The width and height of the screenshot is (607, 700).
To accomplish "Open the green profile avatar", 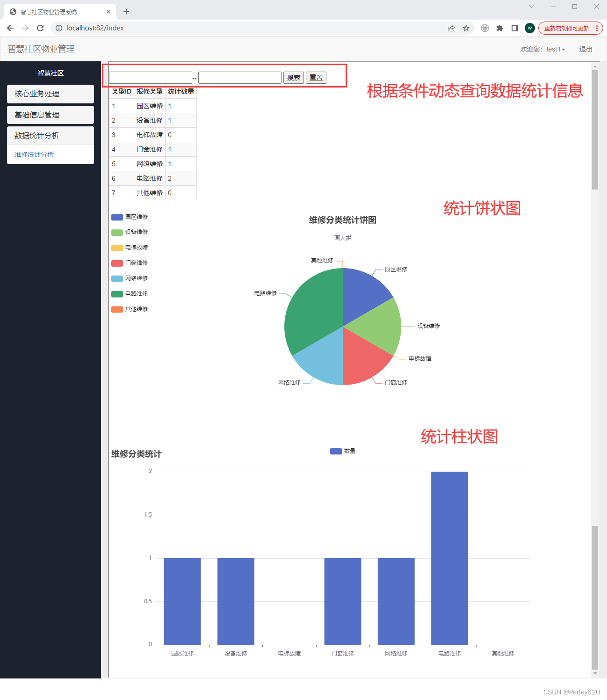I will [x=530, y=28].
